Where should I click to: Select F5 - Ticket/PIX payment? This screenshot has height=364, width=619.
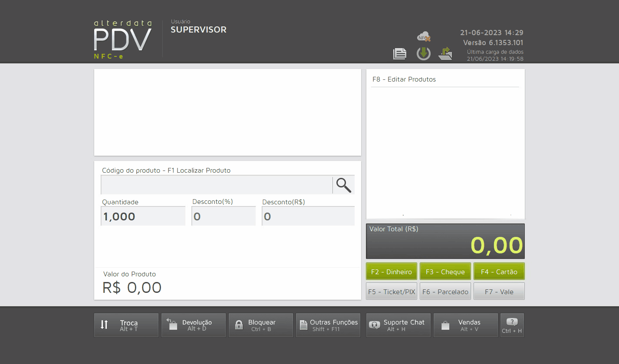coord(392,292)
